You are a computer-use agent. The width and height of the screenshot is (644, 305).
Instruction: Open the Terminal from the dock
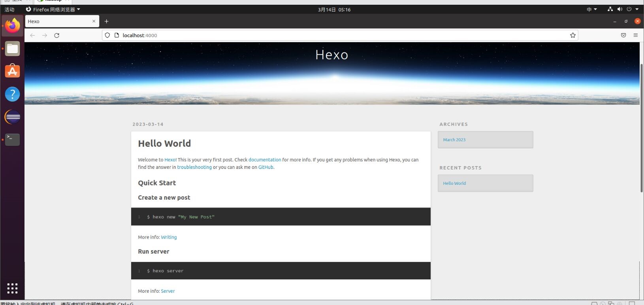(12, 139)
